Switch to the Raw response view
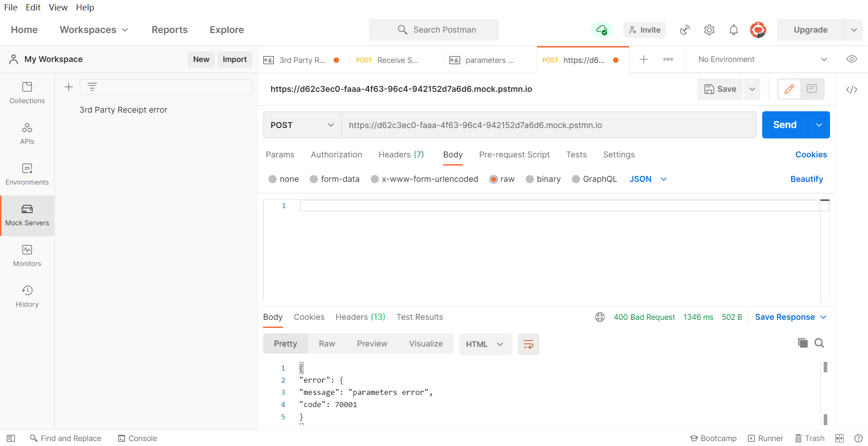Screen dimensions: 868x446 [x=327, y=344]
